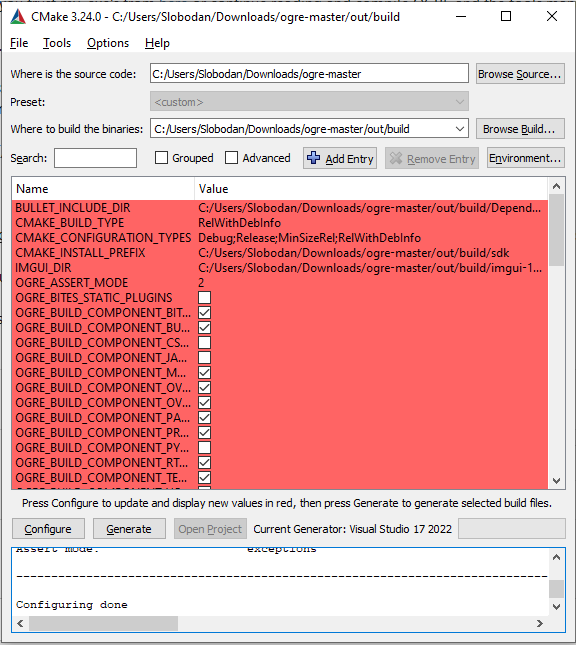Image resolution: width=576 pixels, height=645 pixels.
Task: Open the Preset custom dropdown
Action: [x=309, y=102]
